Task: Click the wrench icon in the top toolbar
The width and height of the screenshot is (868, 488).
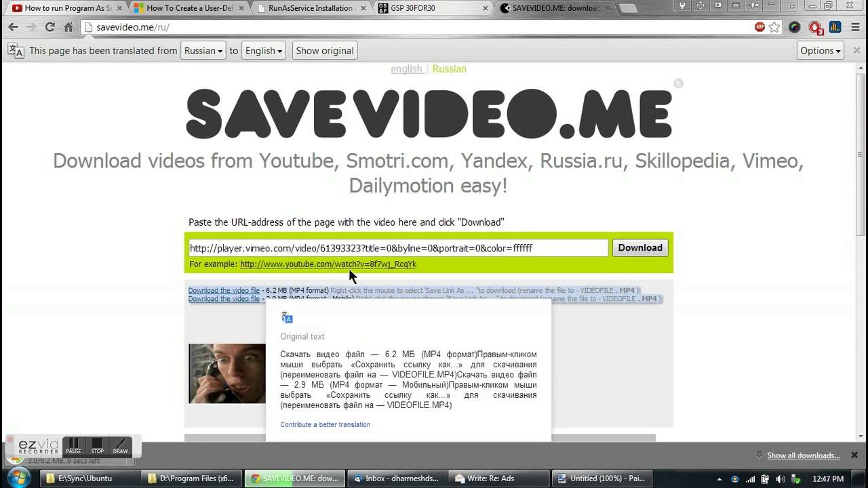Action: 682,5
